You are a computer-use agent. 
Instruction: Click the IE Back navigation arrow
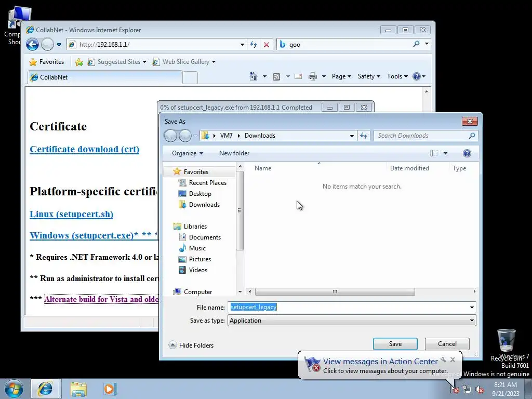click(x=33, y=45)
